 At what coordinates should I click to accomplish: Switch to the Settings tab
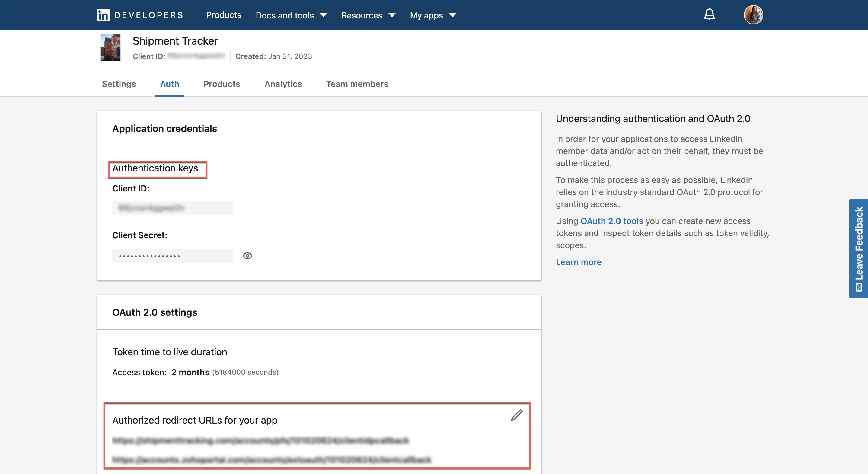[119, 83]
